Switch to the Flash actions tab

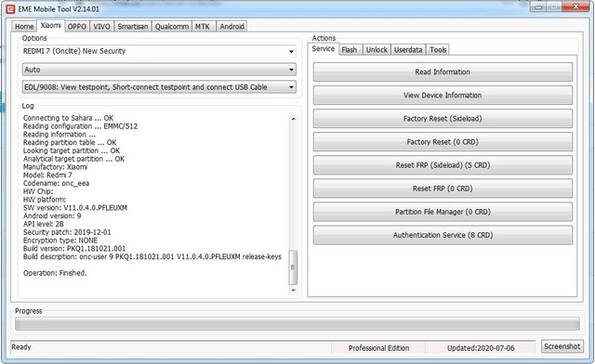[x=350, y=49]
